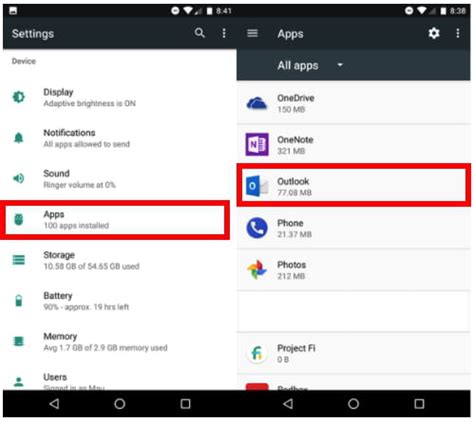The height and width of the screenshot is (422, 474).
Task: Click '10.58 GB of 54.65 GB used' text
Action: (x=91, y=266)
